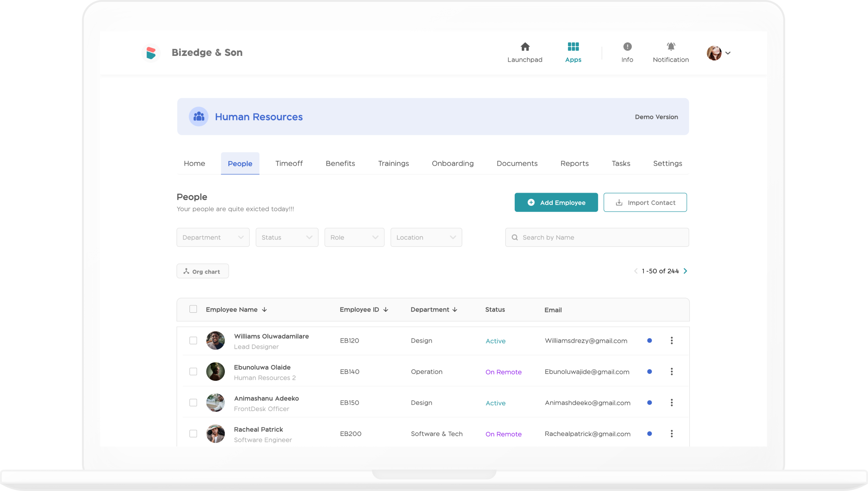
Task: Switch to the Home tab
Action: click(194, 163)
